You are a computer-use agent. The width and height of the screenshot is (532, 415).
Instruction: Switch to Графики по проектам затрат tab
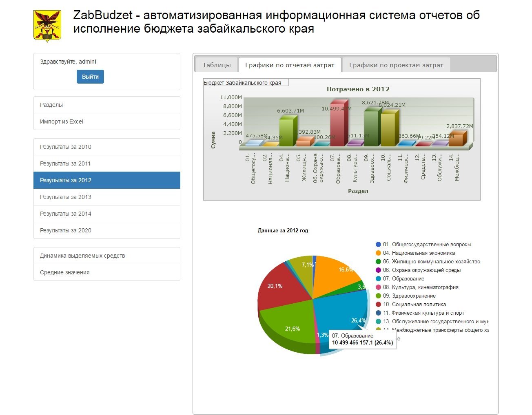coord(396,65)
